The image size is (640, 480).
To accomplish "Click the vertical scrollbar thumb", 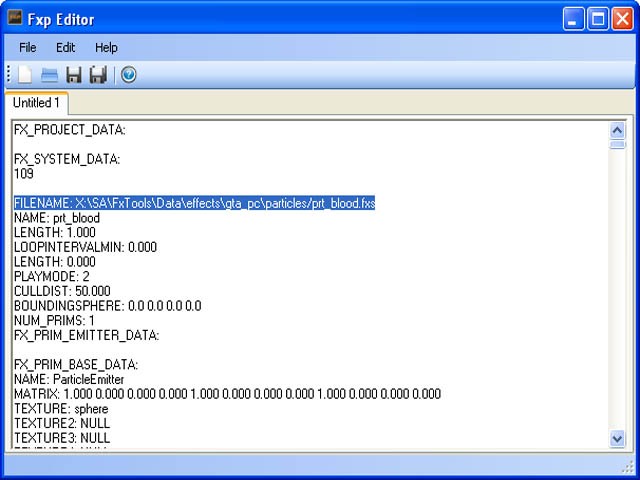I will pos(617,145).
